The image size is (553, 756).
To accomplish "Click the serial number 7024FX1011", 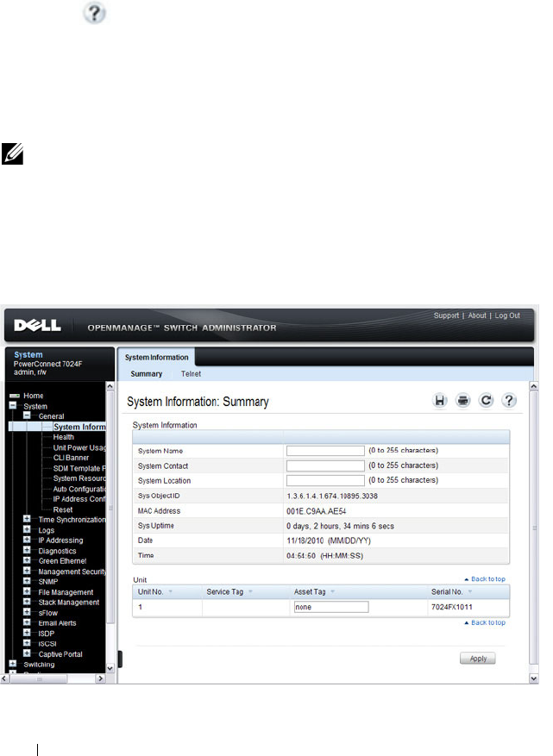I will click(x=452, y=607).
